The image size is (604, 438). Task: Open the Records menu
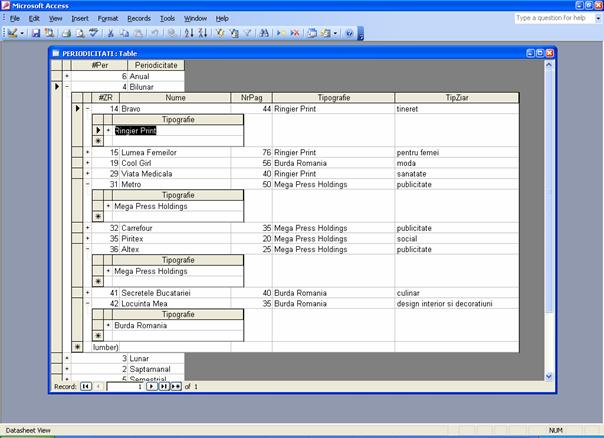138,18
